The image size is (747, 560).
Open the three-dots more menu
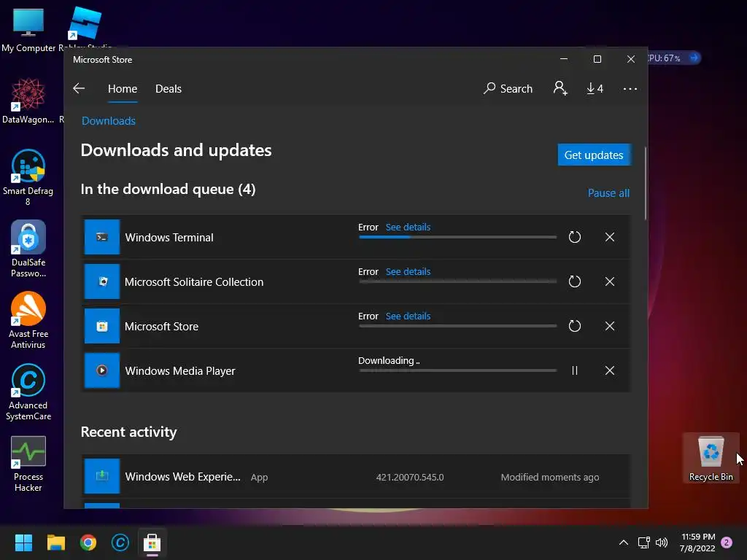pos(630,88)
